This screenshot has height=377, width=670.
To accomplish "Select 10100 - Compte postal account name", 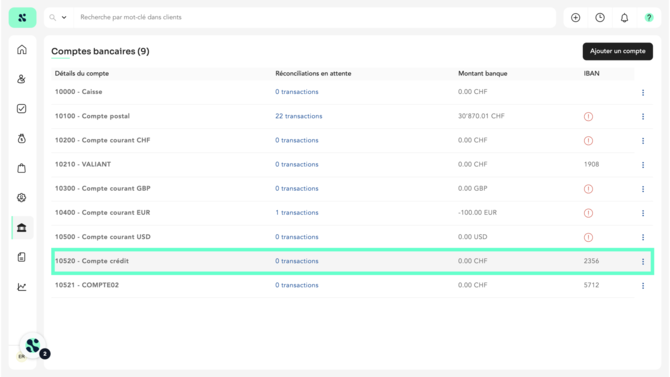I will (x=92, y=116).
